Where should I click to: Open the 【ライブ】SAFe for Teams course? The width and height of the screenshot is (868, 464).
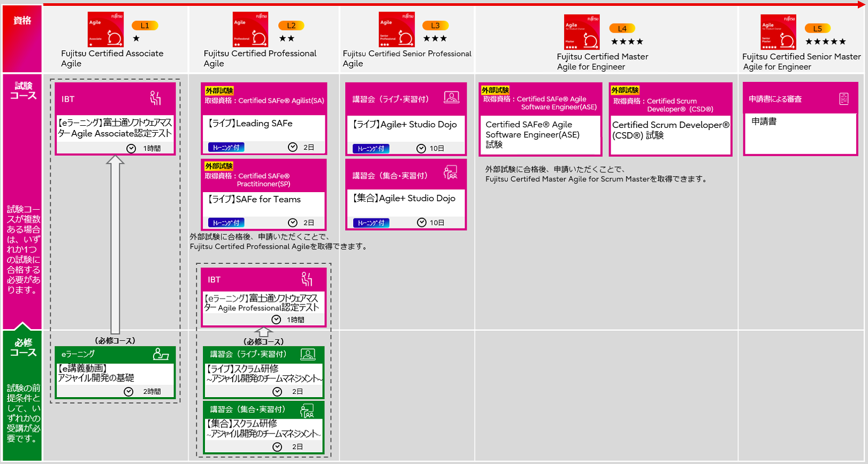click(x=255, y=199)
